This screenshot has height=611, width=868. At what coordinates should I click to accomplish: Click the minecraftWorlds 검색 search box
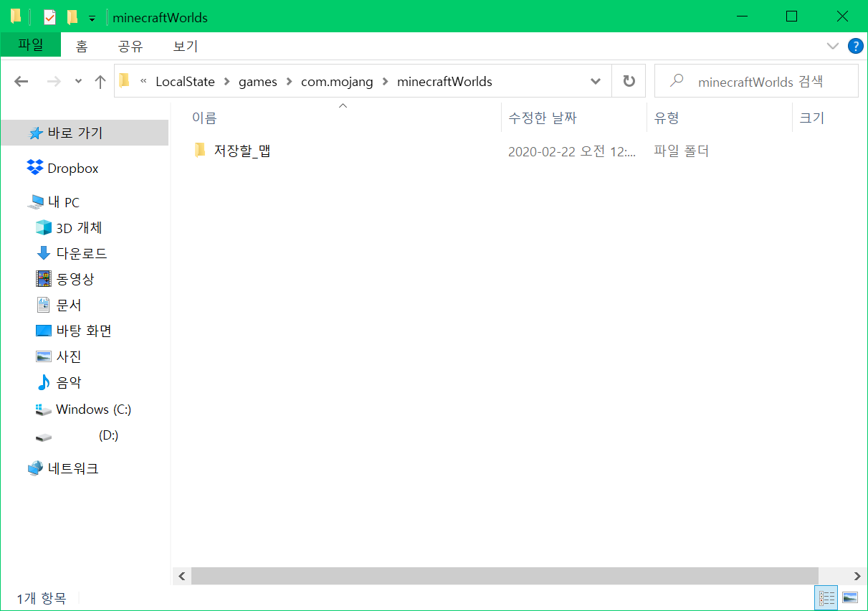(x=756, y=81)
